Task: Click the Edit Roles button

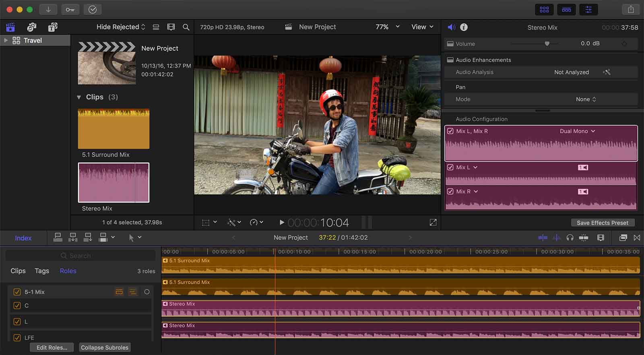Action: [52, 347]
